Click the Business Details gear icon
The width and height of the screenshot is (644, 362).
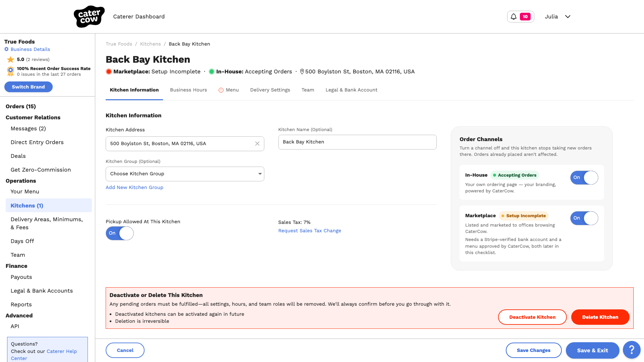6,49
